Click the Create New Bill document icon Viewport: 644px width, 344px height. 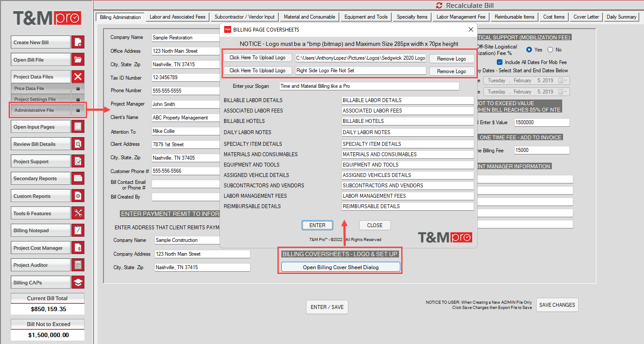tap(78, 42)
